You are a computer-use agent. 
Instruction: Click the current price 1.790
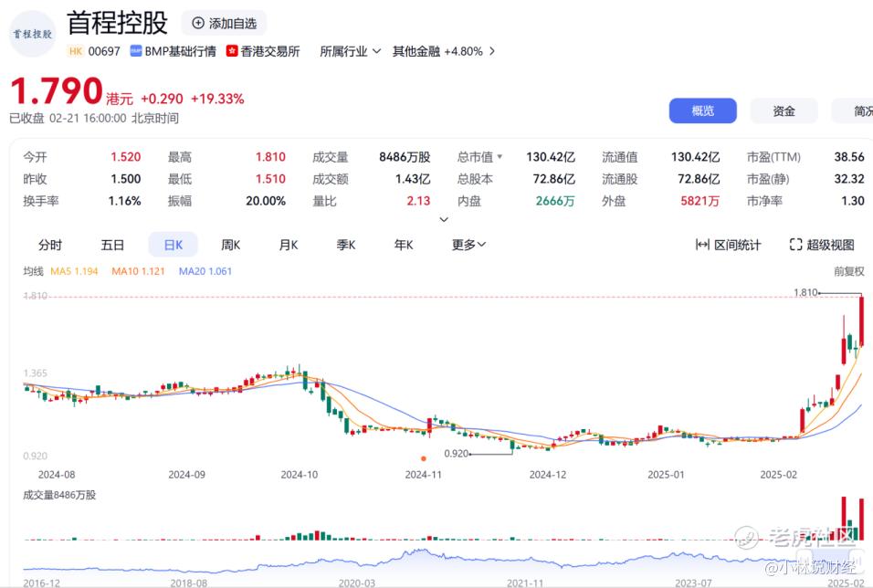(57, 90)
